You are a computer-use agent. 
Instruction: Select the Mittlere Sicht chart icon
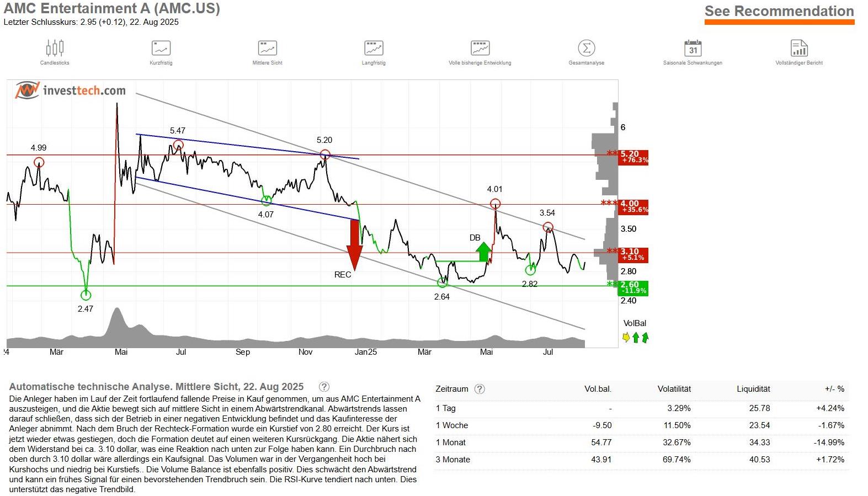268,49
